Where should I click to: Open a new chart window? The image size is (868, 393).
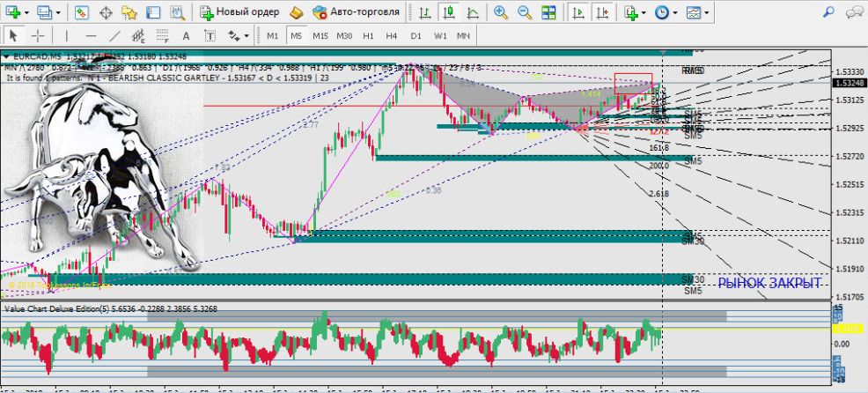pyautogui.click(x=12, y=11)
